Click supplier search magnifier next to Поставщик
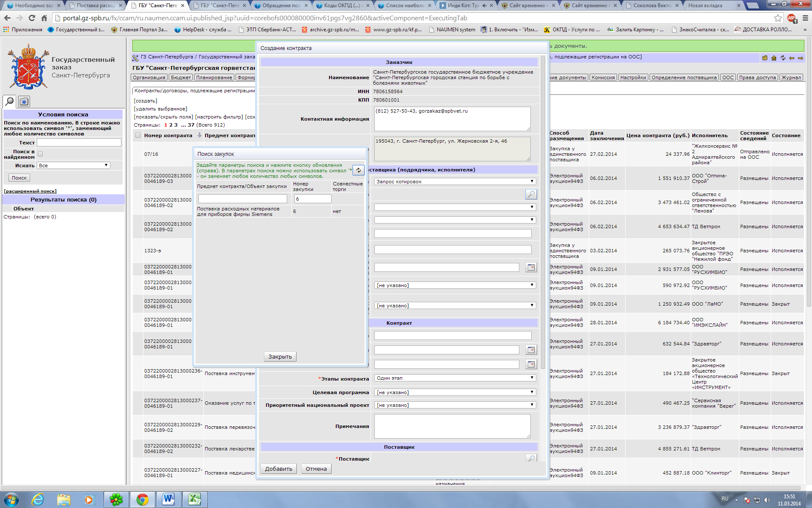This screenshot has height=508, width=812. click(x=531, y=458)
